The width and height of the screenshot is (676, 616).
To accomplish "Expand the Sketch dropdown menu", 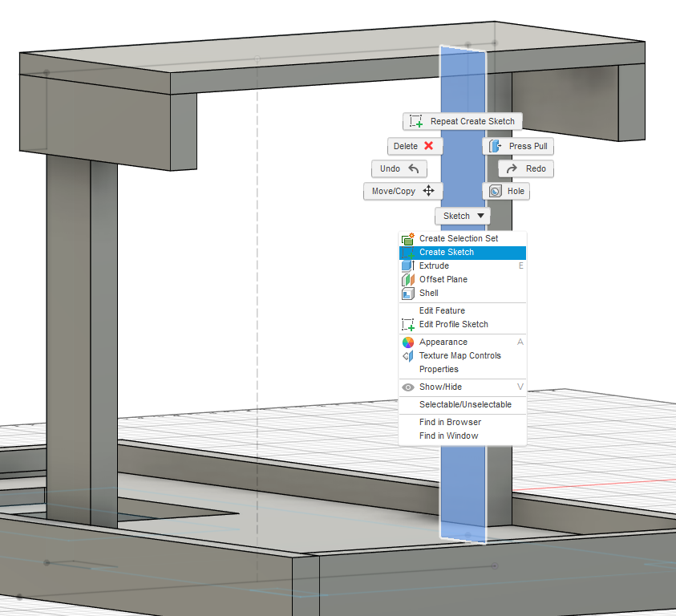I will (x=462, y=215).
